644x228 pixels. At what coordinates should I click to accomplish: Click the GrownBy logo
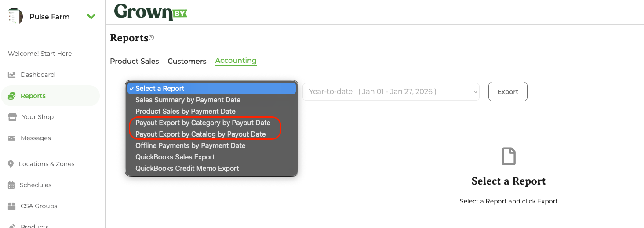click(x=150, y=12)
